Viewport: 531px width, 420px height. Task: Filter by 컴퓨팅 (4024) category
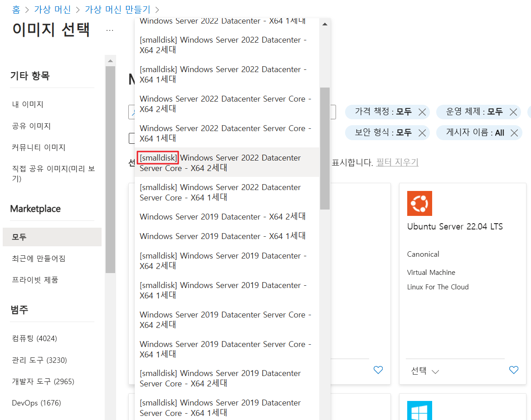[34, 338]
